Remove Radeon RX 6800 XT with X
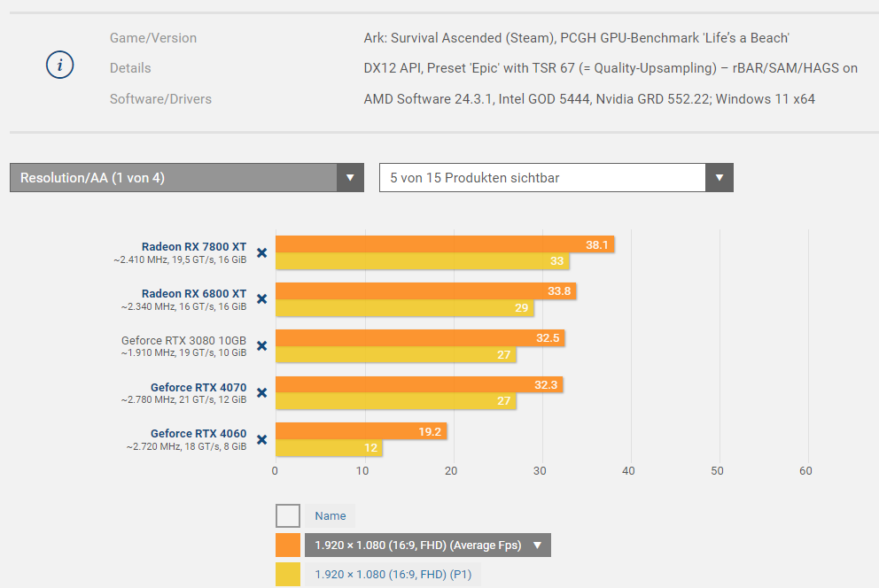The width and height of the screenshot is (879, 588). (x=261, y=299)
